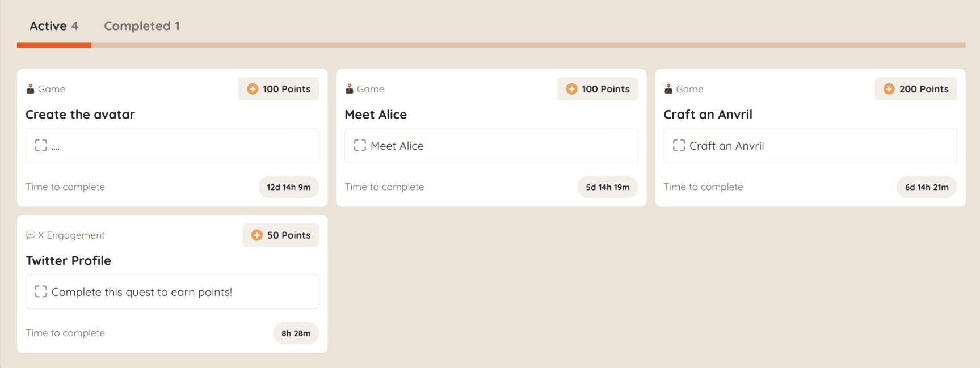Click the joystick Game icon on Meet Alice card
The height and width of the screenshot is (368, 980).
[348, 88]
